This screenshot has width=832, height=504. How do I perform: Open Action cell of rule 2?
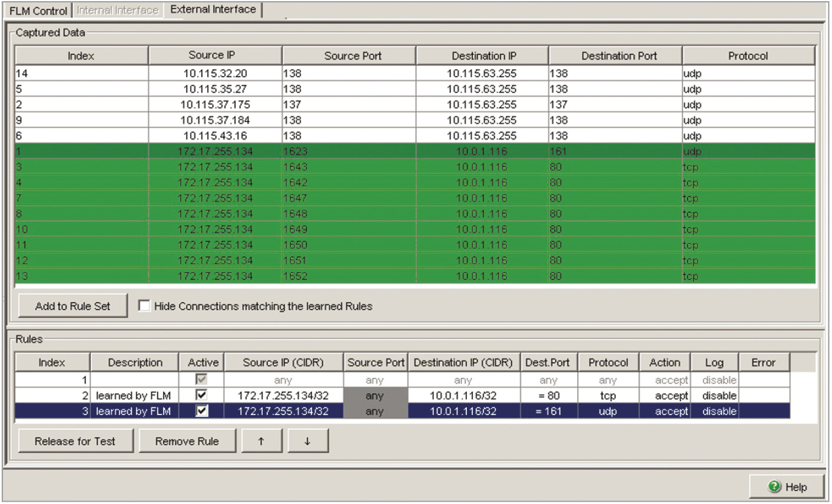(x=664, y=396)
